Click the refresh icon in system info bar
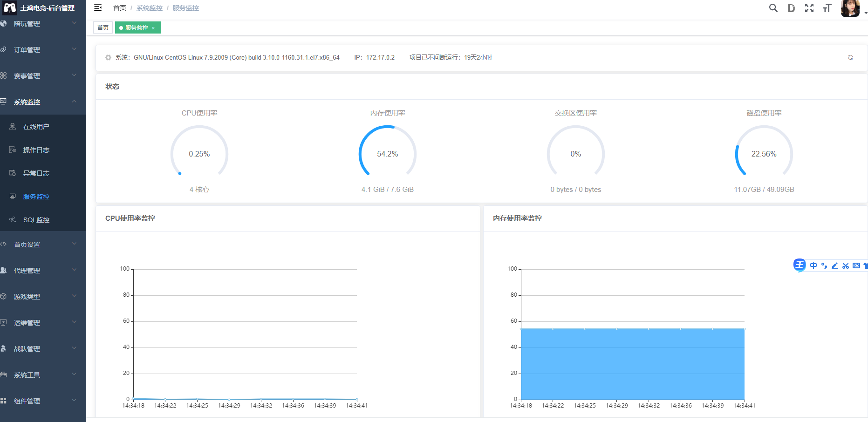868x422 pixels. pos(850,57)
